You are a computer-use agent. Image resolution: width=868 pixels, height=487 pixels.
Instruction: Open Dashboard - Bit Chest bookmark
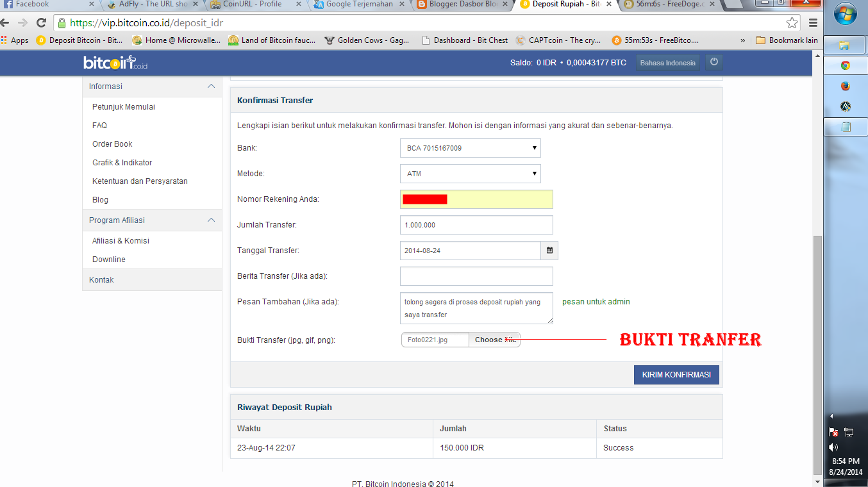pos(464,40)
